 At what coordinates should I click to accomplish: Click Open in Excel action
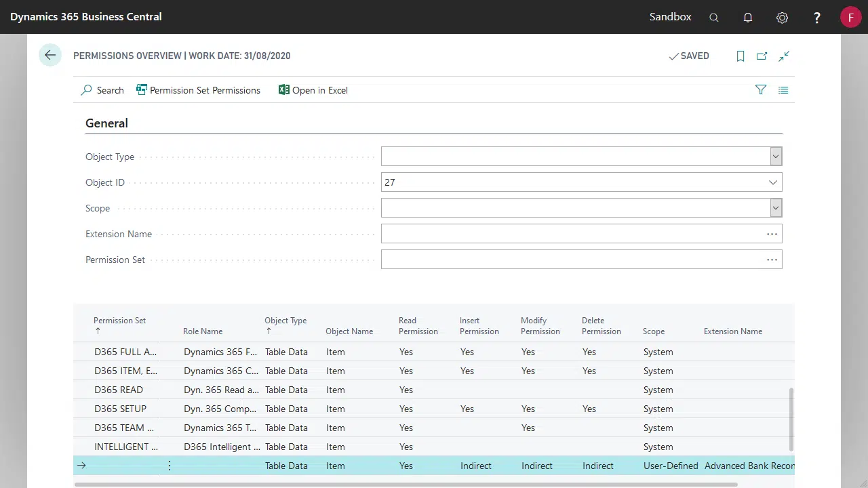(x=313, y=90)
